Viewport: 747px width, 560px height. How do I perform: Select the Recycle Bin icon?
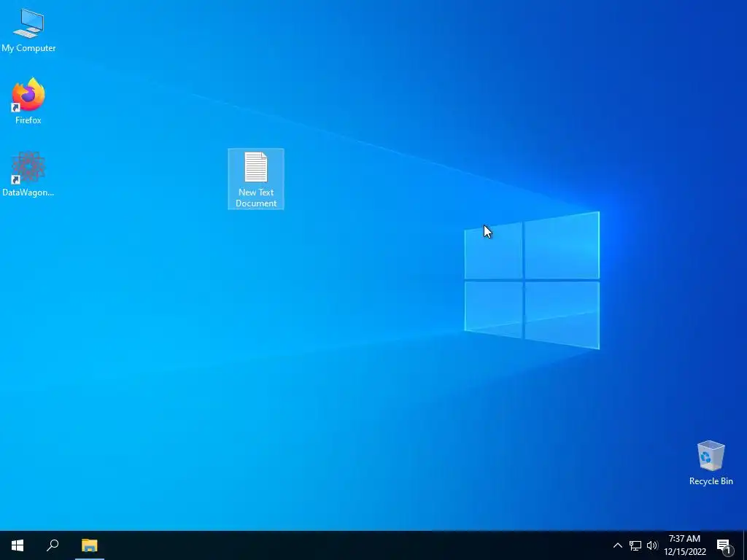711,463
